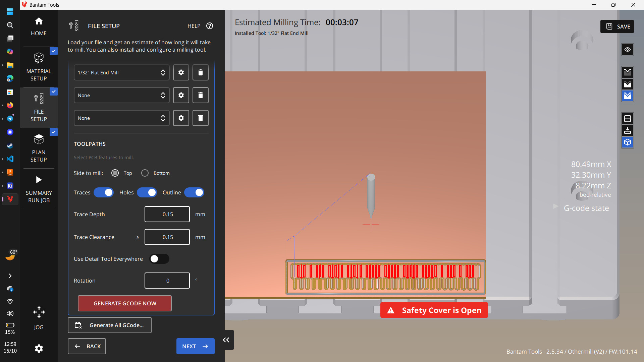The height and width of the screenshot is (362, 644).
Task: Open Visual Studio Code from taskbar
Action: (x=10, y=159)
